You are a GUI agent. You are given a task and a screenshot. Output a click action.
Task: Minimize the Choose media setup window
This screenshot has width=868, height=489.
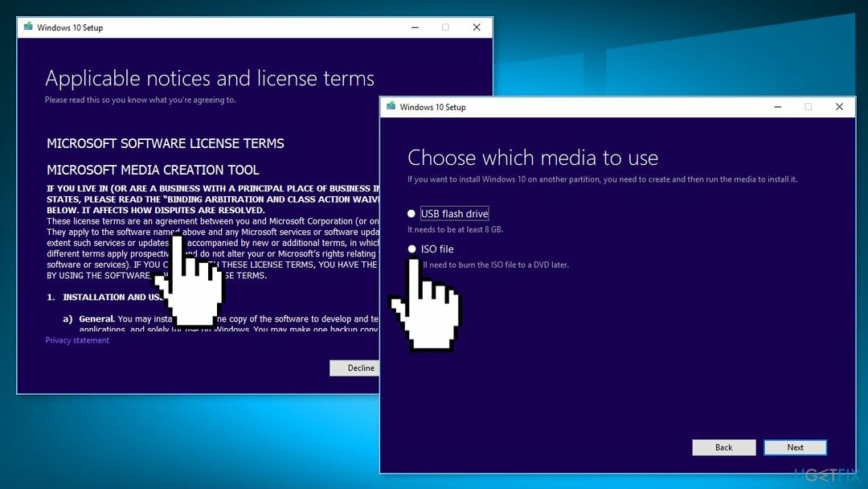coord(776,107)
